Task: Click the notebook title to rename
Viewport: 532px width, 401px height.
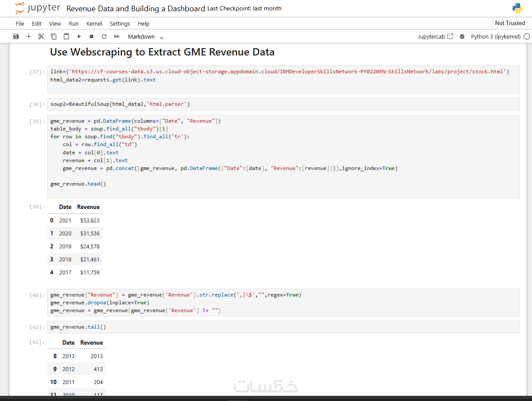Action: click(x=135, y=9)
